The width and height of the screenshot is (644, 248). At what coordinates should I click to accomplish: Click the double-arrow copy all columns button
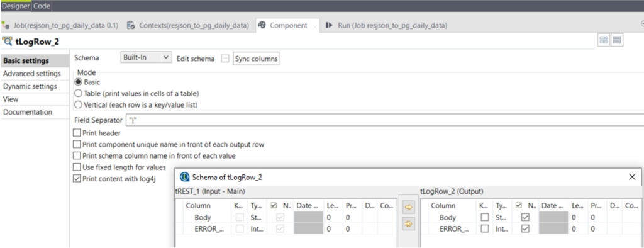click(x=408, y=223)
